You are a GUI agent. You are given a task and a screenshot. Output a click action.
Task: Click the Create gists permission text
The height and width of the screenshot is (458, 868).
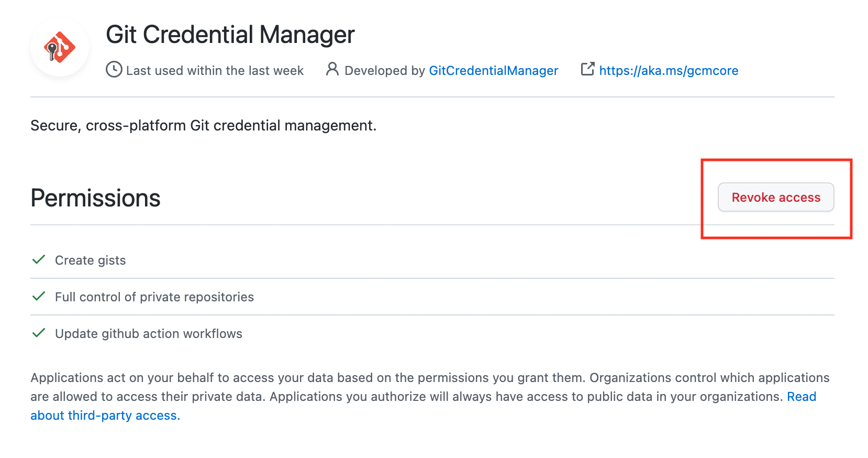(x=91, y=260)
